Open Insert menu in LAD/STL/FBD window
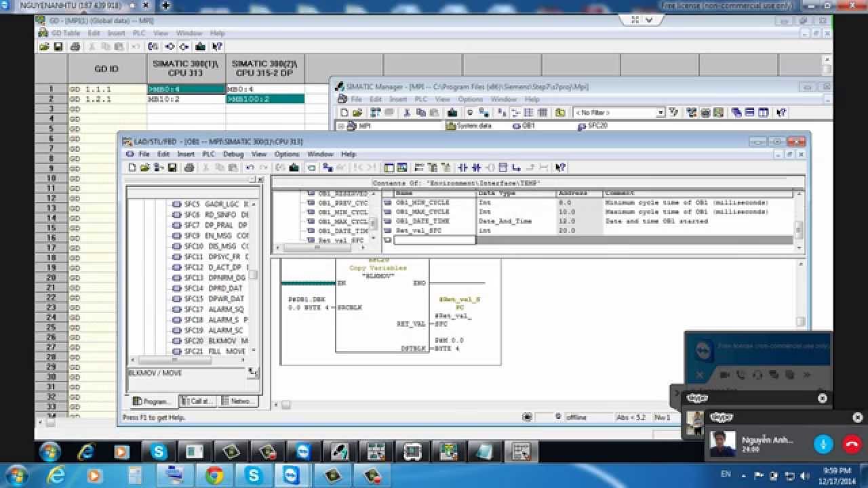 pyautogui.click(x=186, y=154)
